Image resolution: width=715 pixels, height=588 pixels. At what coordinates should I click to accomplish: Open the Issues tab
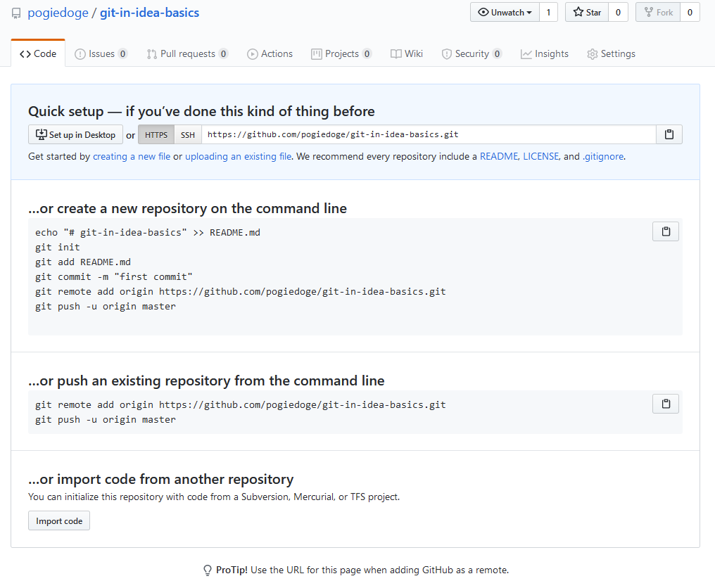tap(101, 53)
